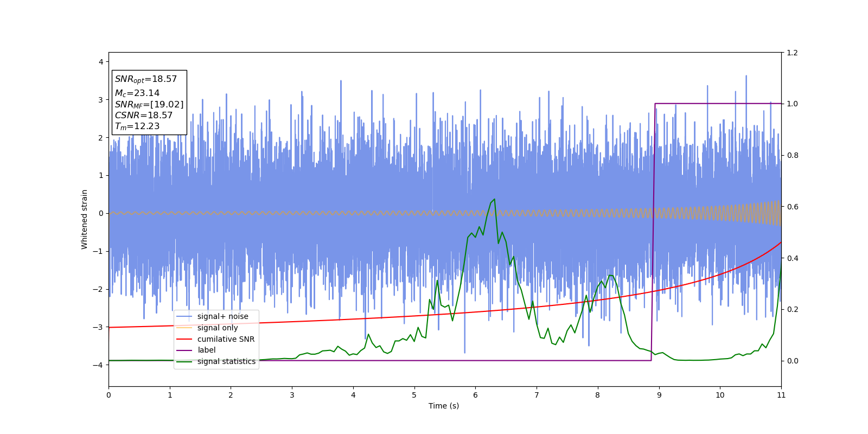Click the orange line swatch in legend
The width and height of the screenshot is (868, 434).
(184, 328)
